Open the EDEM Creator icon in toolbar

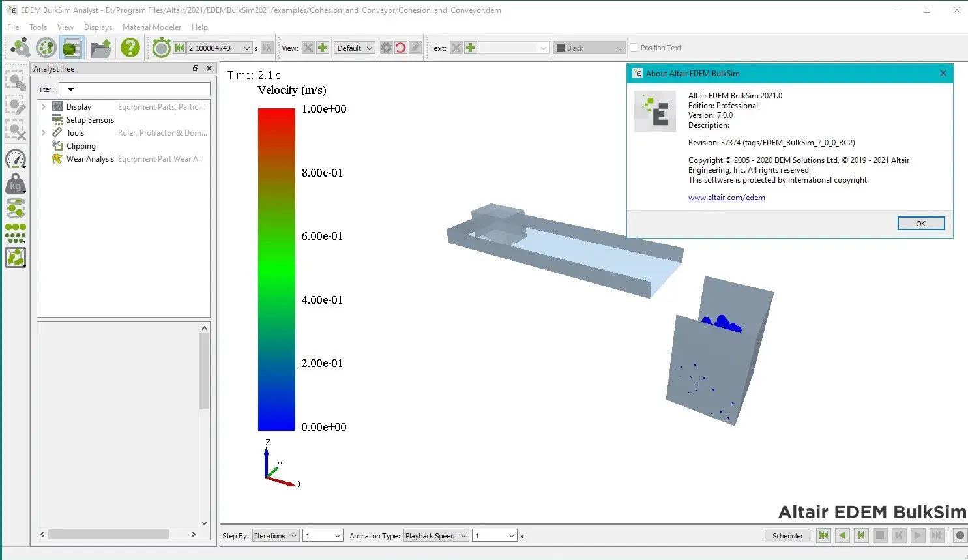click(x=20, y=48)
